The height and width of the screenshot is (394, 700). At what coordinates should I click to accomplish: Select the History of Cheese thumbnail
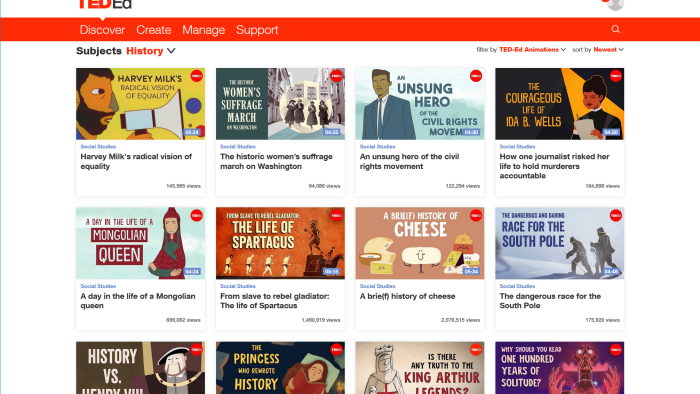click(x=420, y=243)
